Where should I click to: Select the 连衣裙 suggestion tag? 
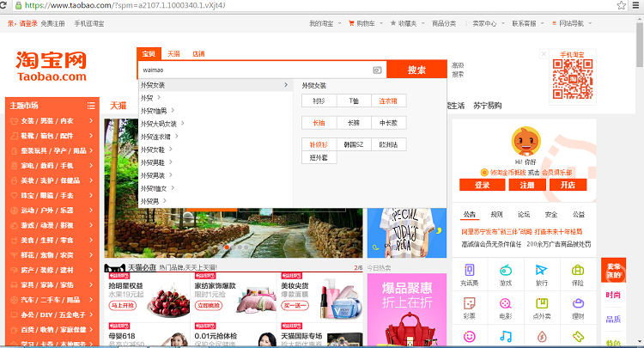(387, 101)
